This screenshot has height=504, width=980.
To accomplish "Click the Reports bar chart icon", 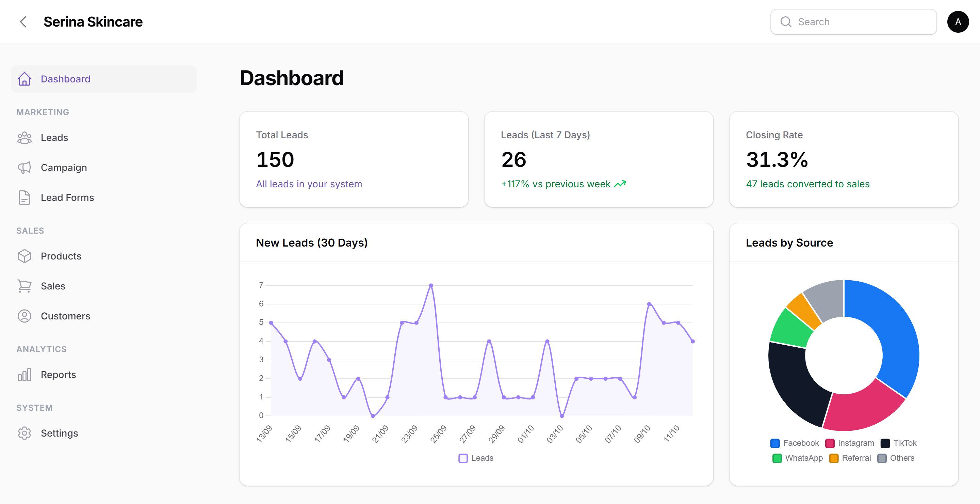I will point(24,375).
